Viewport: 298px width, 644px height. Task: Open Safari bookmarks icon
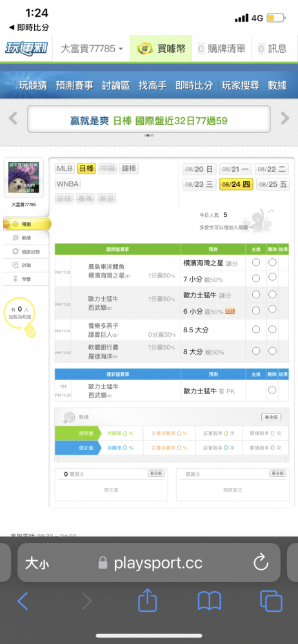(209, 601)
